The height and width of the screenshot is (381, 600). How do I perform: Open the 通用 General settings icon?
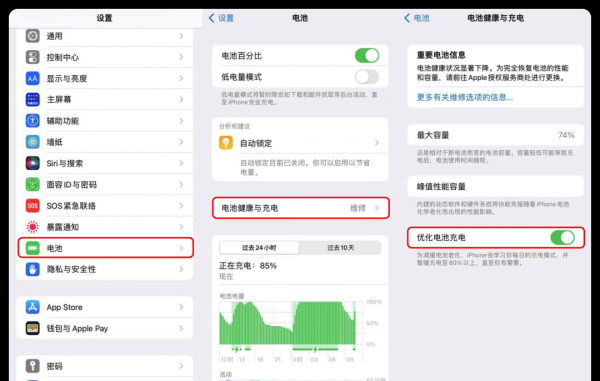(x=33, y=36)
